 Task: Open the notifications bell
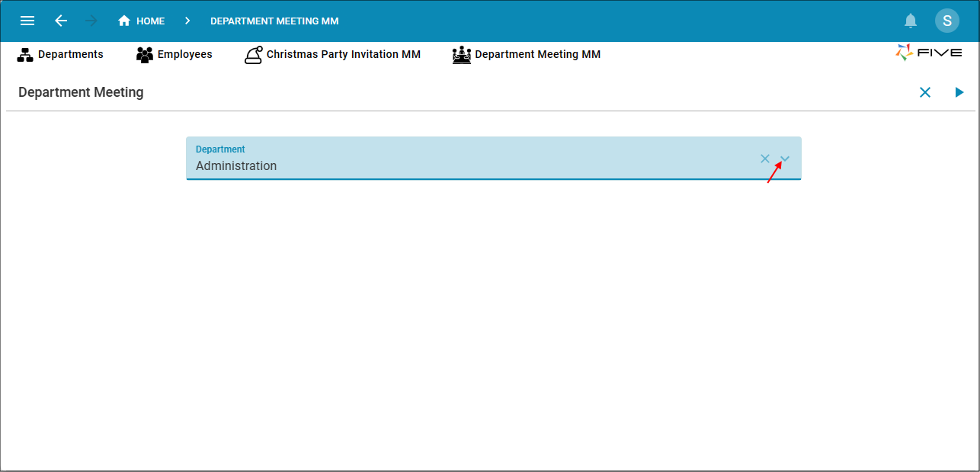pyautogui.click(x=911, y=21)
